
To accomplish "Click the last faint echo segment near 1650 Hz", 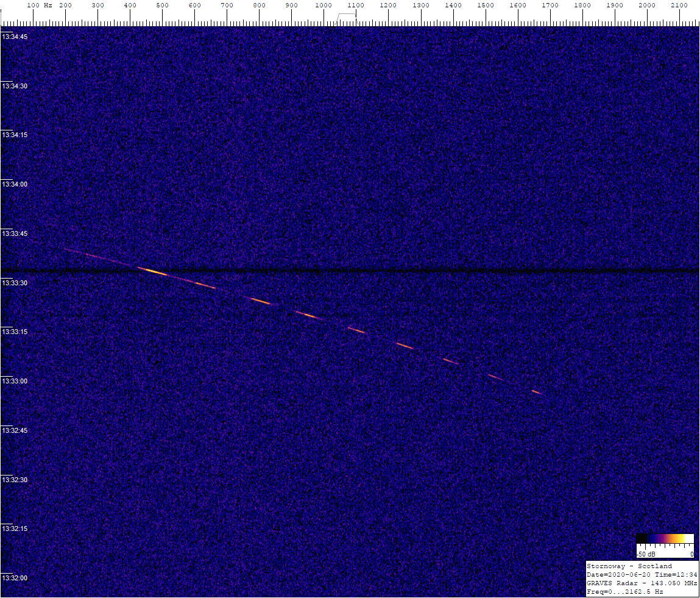I will pyautogui.click(x=537, y=392).
